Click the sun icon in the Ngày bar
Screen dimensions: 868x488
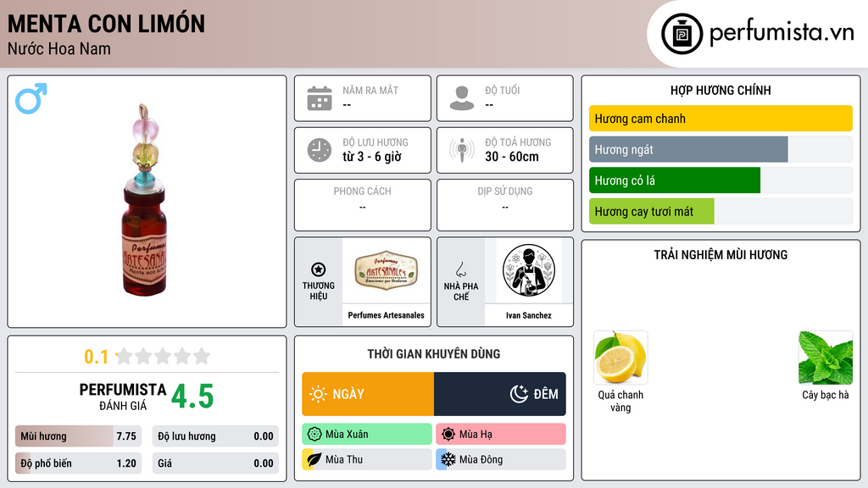tap(318, 394)
